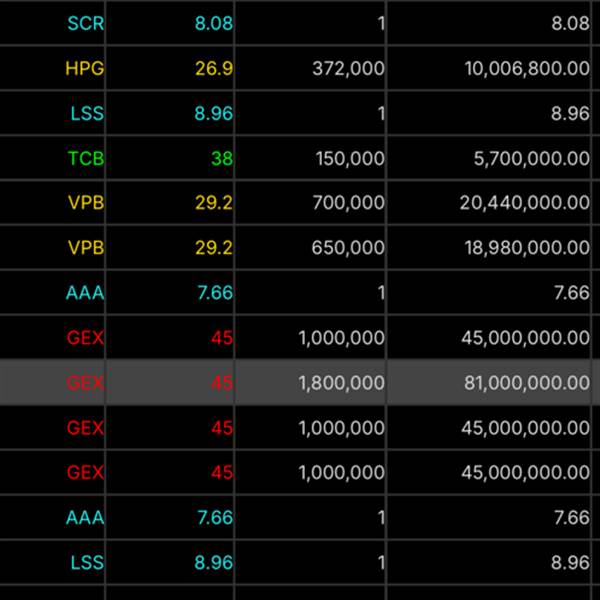This screenshot has height=600, width=600.
Task: Click the volume 1 in the SCR row
Action: pyautogui.click(x=381, y=23)
